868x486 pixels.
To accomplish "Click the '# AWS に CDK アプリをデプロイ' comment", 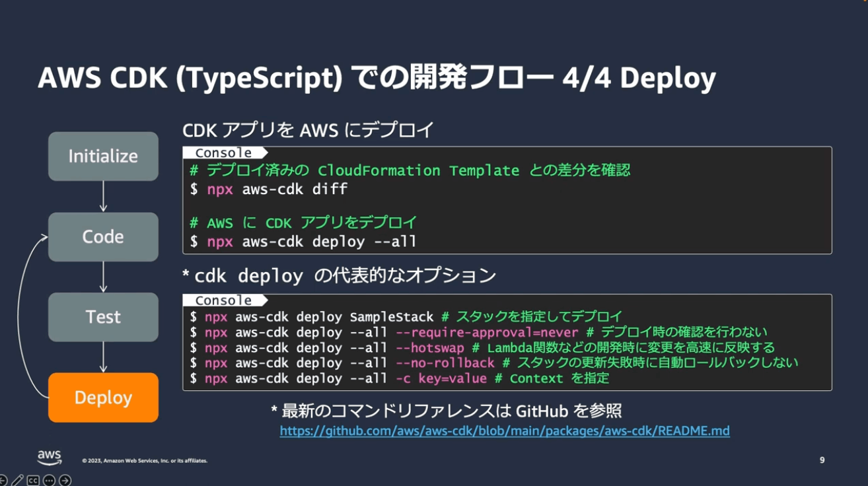I will (x=303, y=223).
